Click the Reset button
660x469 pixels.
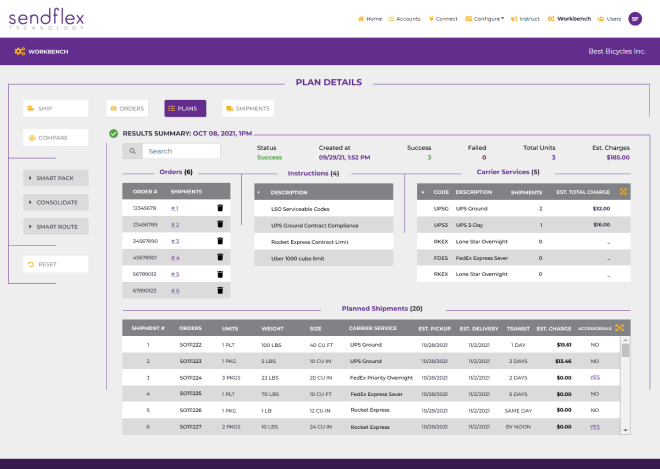click(56, 264)
